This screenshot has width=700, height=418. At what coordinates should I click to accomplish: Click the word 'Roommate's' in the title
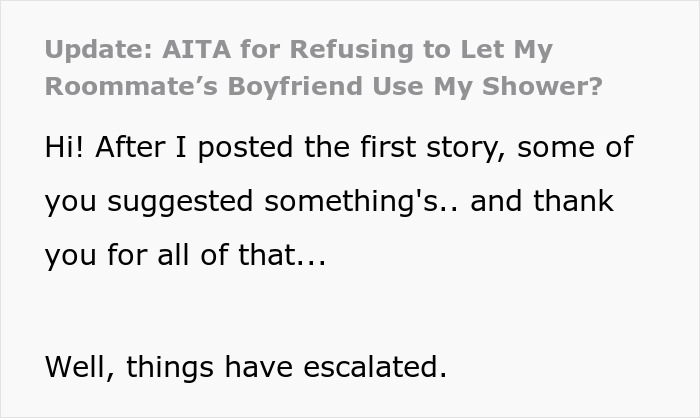click(131, 86)
